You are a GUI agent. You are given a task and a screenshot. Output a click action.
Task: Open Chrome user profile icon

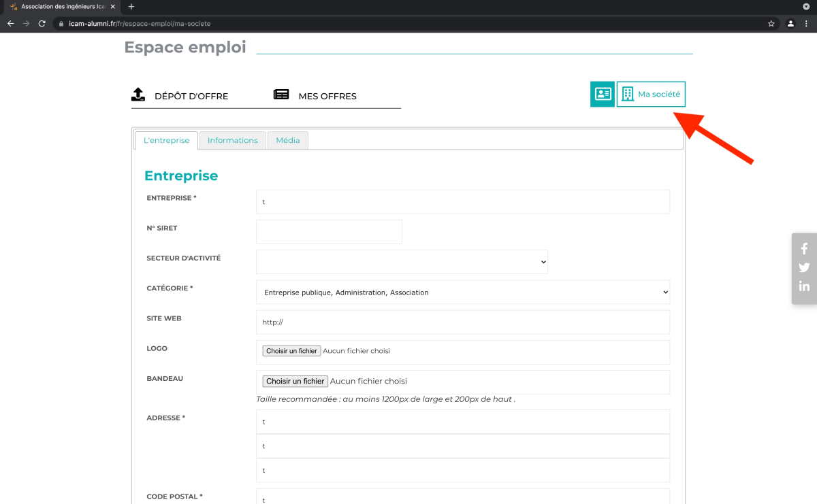(x=790, y=23)
